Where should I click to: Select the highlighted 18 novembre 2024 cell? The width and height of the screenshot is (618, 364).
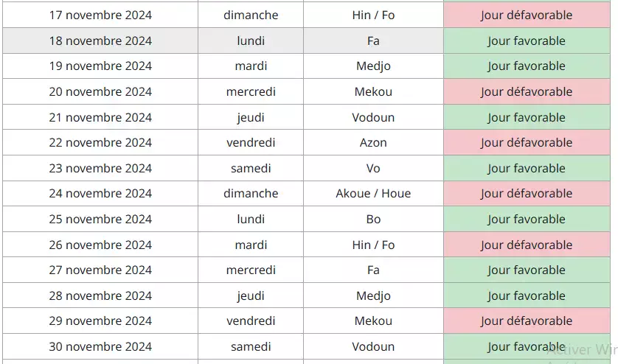click(x=100, y=41)
